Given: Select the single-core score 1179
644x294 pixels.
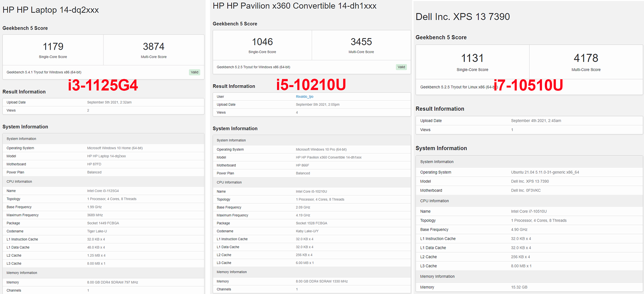Looking at the screenshot, I should 53,47.
